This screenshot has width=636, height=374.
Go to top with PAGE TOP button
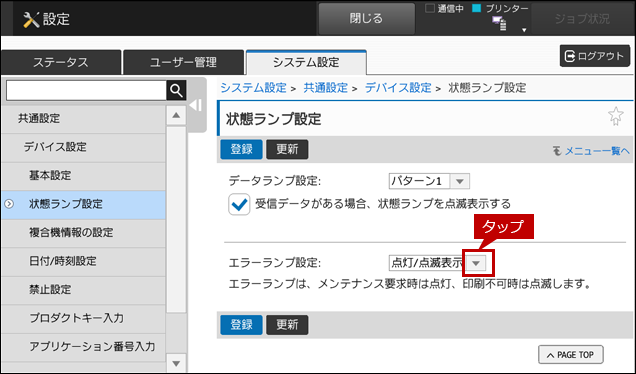coord(571,355)
